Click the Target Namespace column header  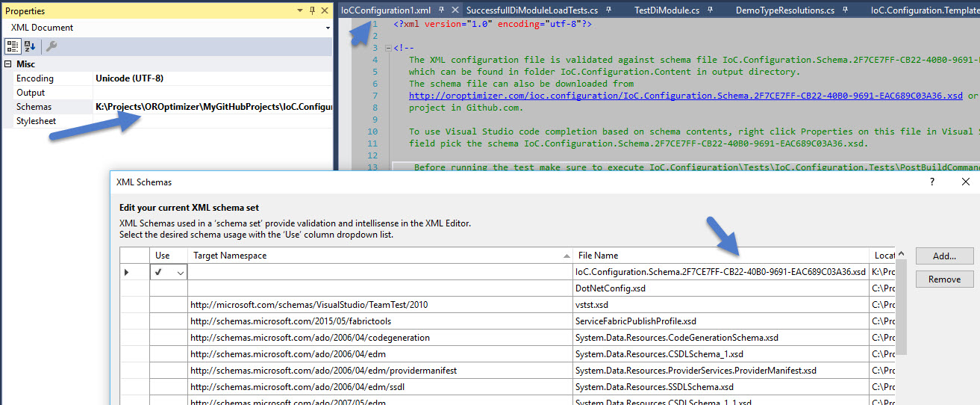[380, 256]
